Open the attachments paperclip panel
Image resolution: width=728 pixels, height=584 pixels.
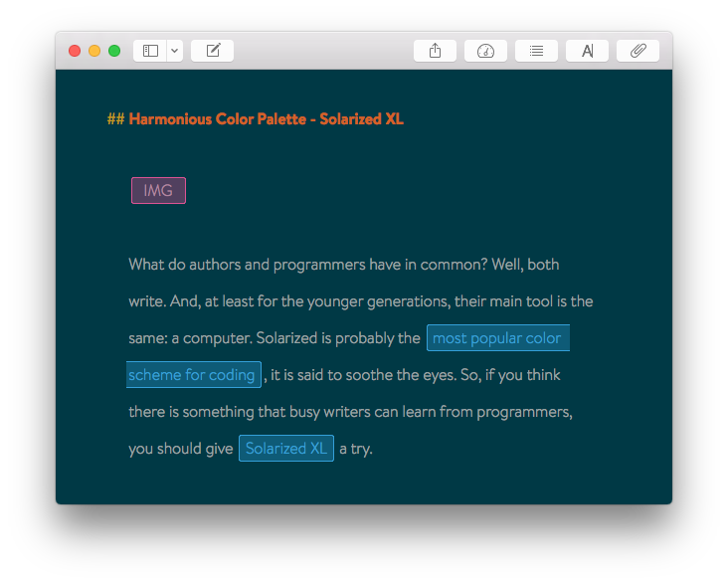(637, 51)
